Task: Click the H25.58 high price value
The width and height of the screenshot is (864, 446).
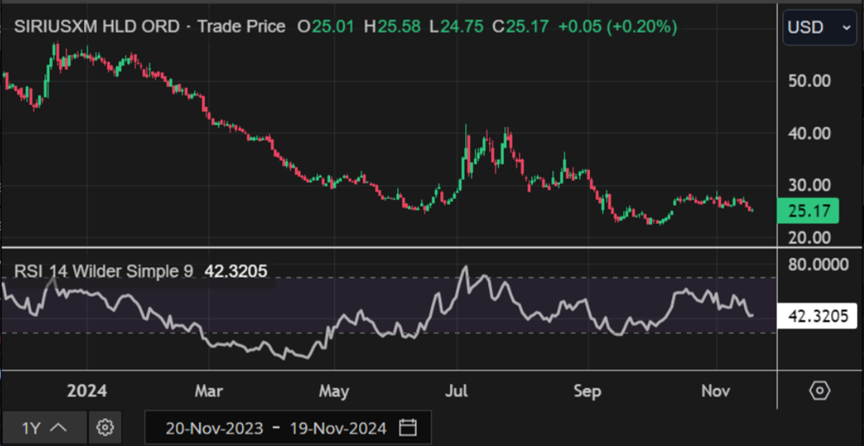Action: [393, 27]
